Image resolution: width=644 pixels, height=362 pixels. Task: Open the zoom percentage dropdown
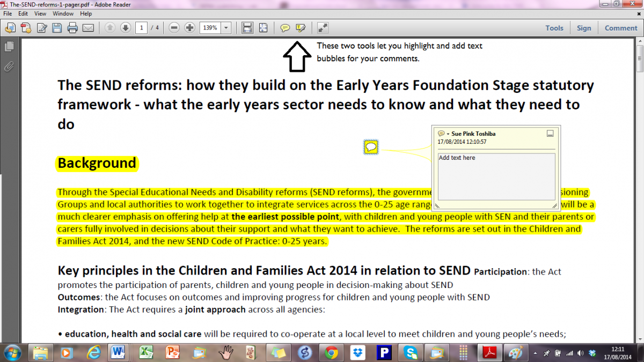(x=226, y=28)
